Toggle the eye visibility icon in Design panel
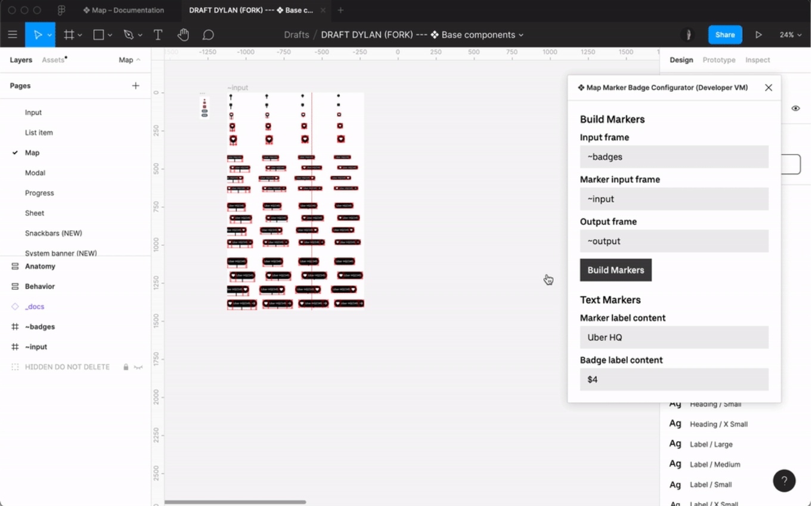Screen dimensions: 812x506 [795, 108]
